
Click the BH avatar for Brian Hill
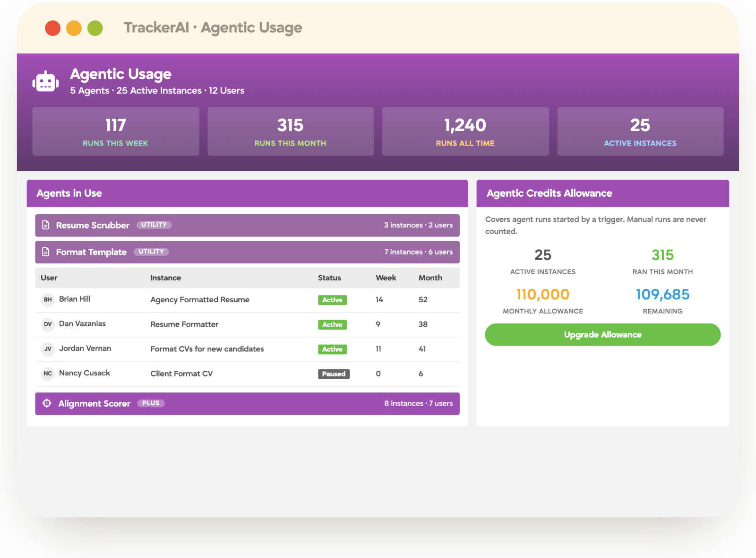coord(48,299)
